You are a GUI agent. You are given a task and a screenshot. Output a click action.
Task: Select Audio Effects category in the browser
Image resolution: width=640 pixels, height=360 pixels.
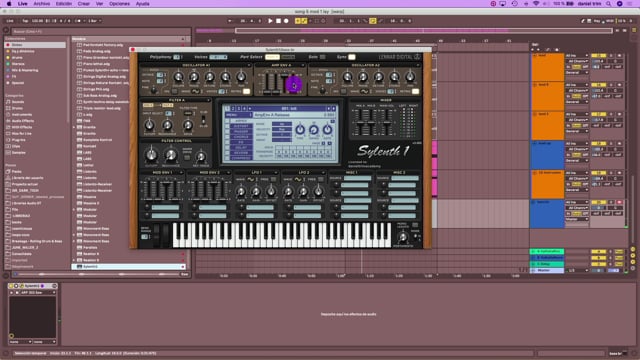[23, 121]
